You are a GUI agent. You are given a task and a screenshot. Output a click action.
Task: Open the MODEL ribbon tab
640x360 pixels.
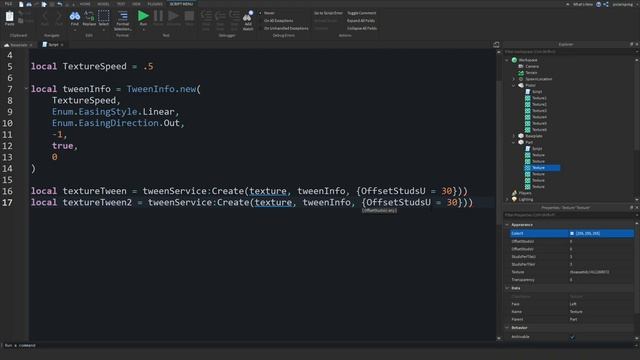103,4
